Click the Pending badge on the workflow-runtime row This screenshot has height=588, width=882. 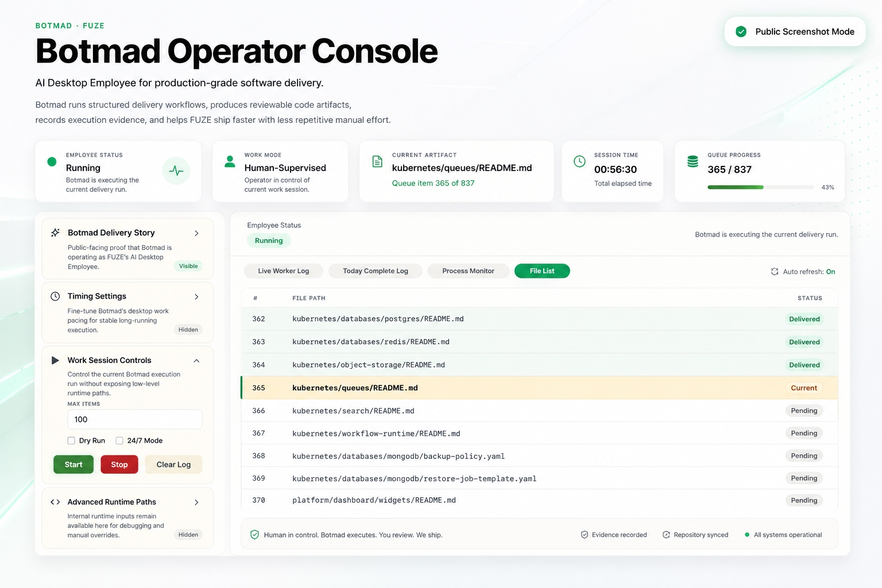[x=804, y=433]
